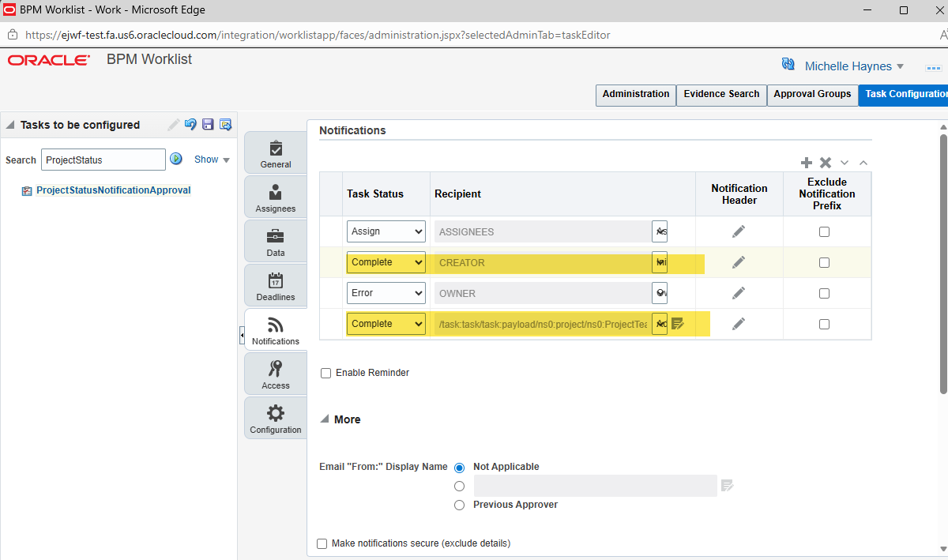The width and height of the screenshot is (948, 560).
Task: Collapse the Tasks to be configured panel
Action: tap(10, 125)
